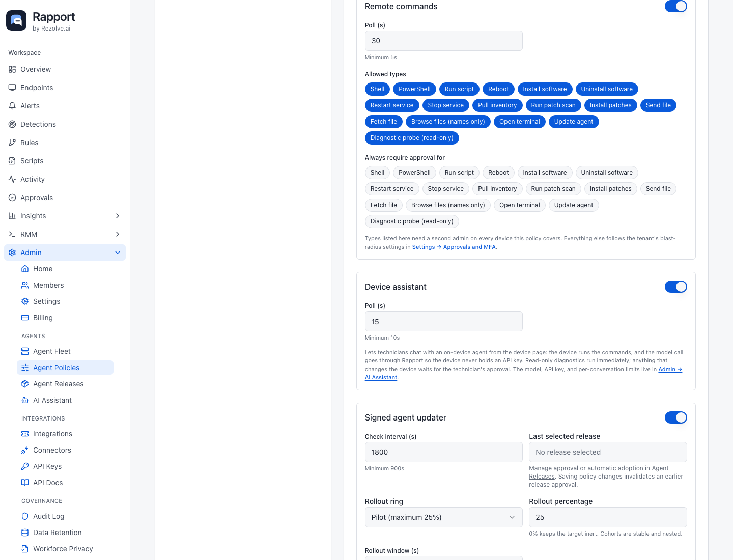This screenshot has width=733, height=560.
Task: Expand the RMM submenu chevron
Action: pyautogui.click(x=118, y=234)
